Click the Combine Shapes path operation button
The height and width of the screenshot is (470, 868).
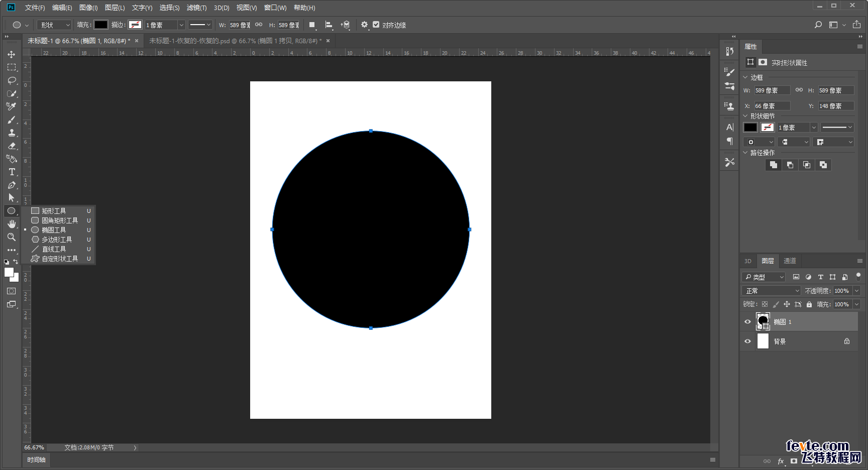click(x=774, y=165)
